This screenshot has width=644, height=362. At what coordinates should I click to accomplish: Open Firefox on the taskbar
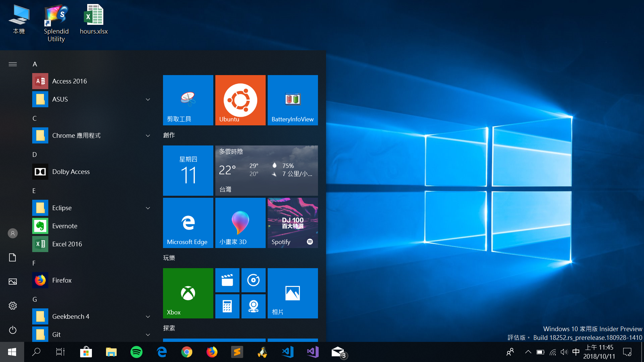(x=212, y=352)
